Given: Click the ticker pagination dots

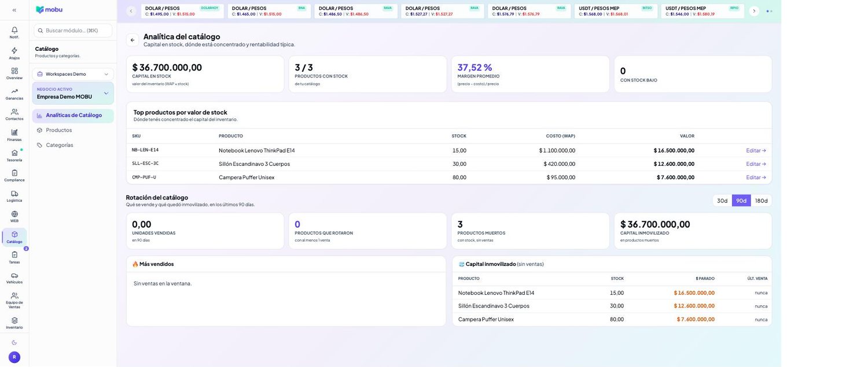Looking at the screenshot, I should [769, 11].
